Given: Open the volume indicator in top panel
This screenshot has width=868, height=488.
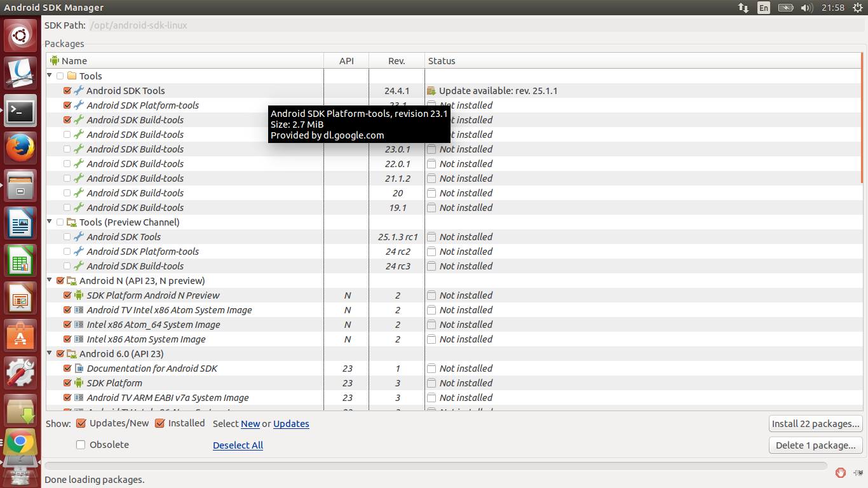Looking at the screenshot, I should 807,8.
